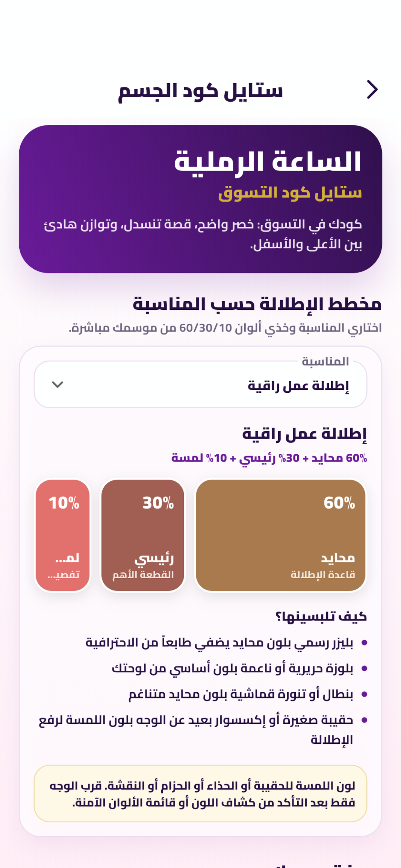Tap the 60% محايد + 30% رئيسي formula text
Screen dimensions: 401x868
269,458
